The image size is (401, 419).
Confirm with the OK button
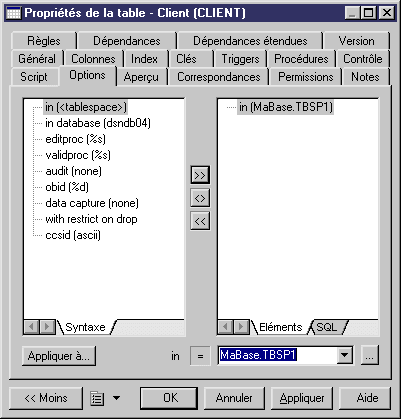(169, 398)
